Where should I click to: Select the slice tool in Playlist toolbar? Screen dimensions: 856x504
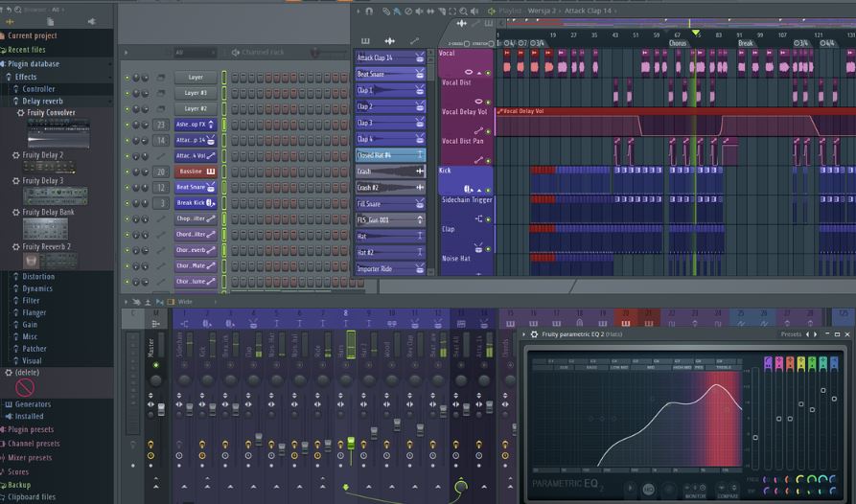[x=442, y=11]
